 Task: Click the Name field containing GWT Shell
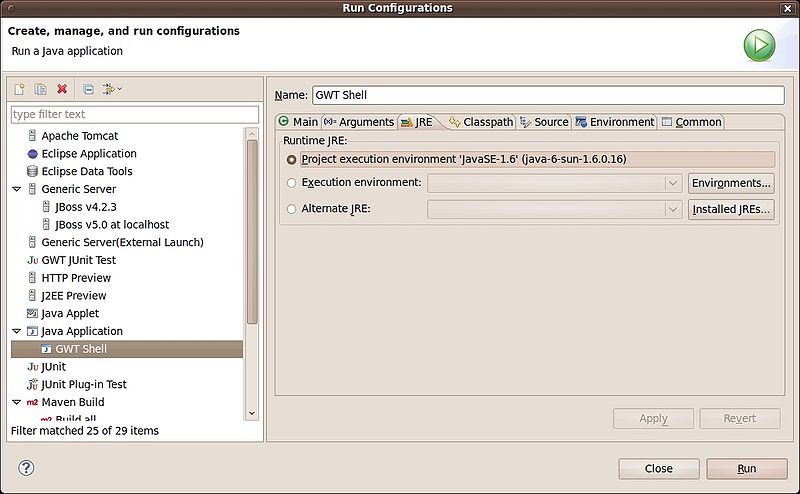click(x=548, y=95)
